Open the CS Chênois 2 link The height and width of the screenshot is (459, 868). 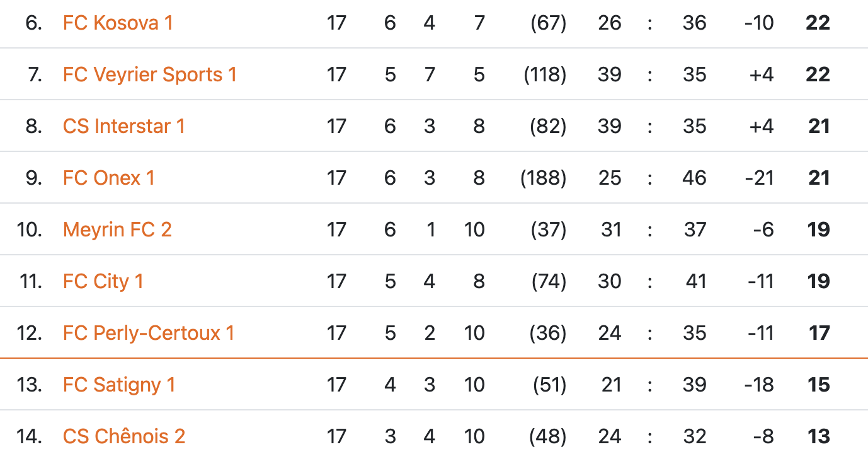124,437
